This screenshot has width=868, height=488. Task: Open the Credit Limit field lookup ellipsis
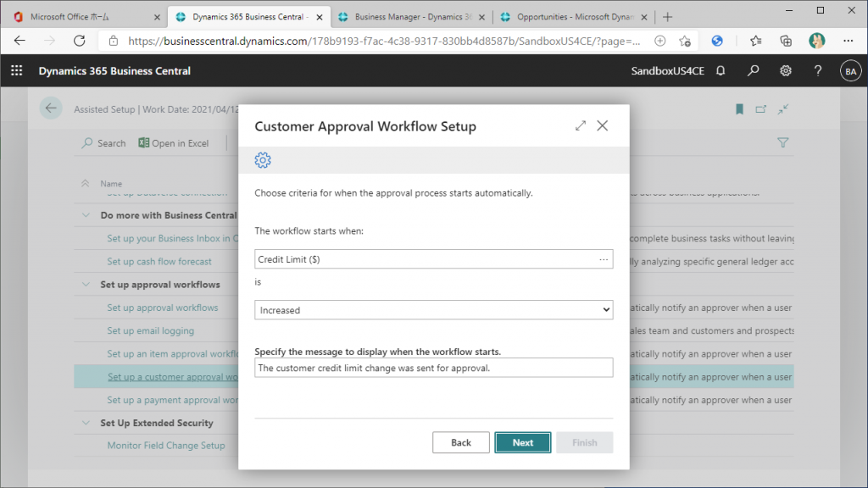point(604,259)
